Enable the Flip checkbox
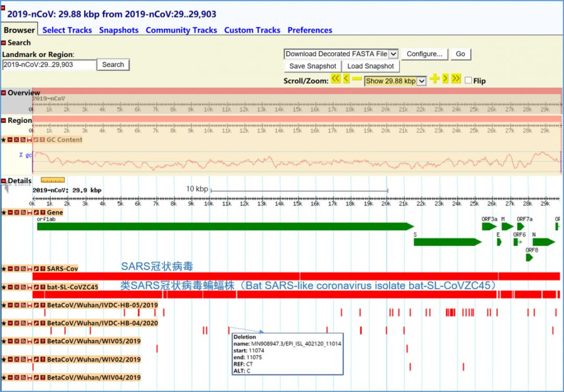This screenshot has width=564, height=392. 468,81
